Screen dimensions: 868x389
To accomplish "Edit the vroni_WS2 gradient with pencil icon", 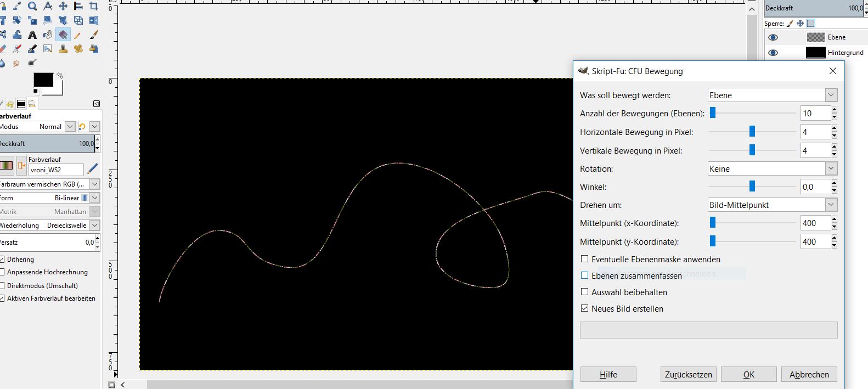I will click(93, 168).
